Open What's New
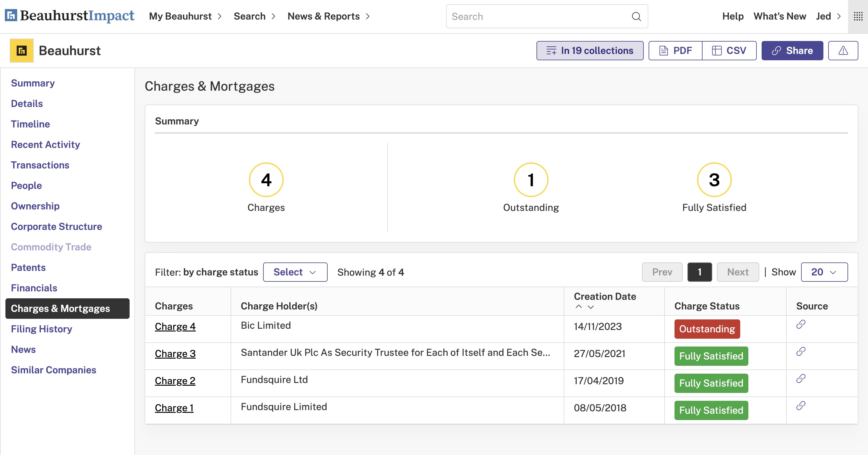The width and height of the screenshot is (868, 455). click(780, 16)
